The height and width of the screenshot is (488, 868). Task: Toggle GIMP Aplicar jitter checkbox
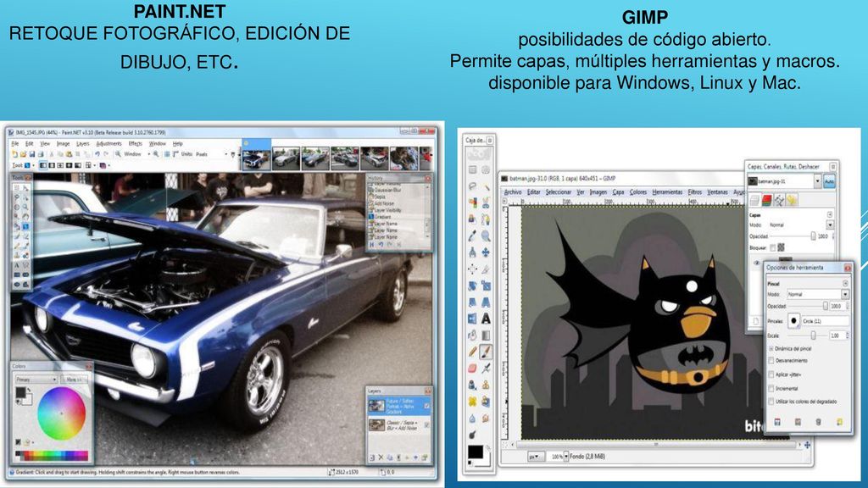tap(771, 375)
